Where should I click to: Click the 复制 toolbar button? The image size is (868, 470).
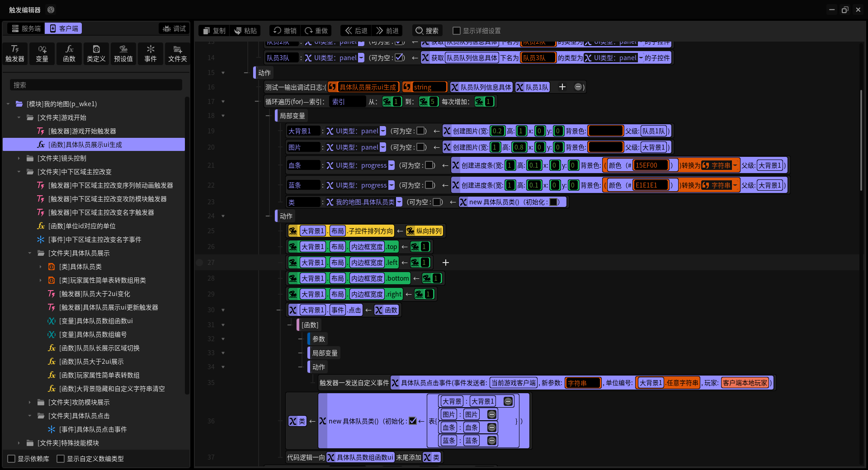(x=214, y=31)
